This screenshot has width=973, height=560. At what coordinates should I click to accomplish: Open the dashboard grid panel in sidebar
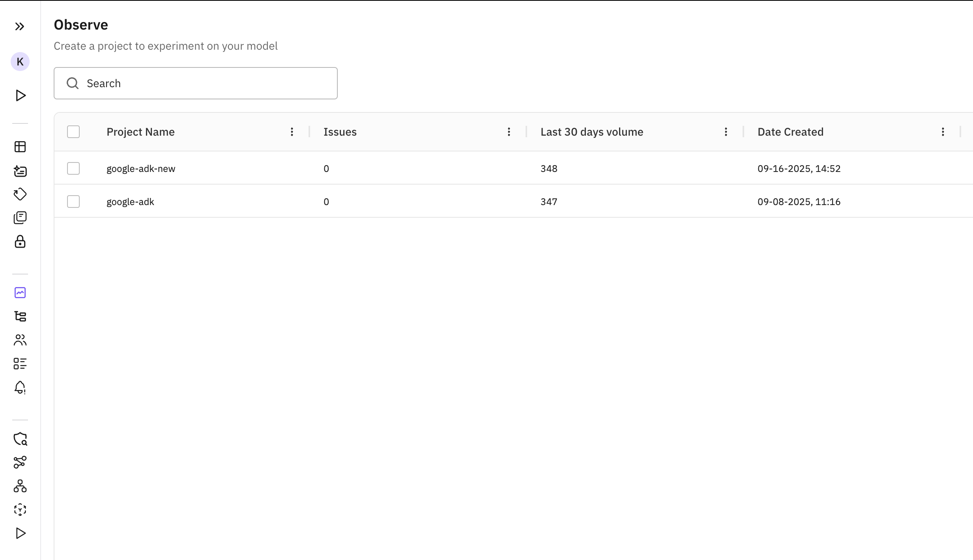coord(20,147)
